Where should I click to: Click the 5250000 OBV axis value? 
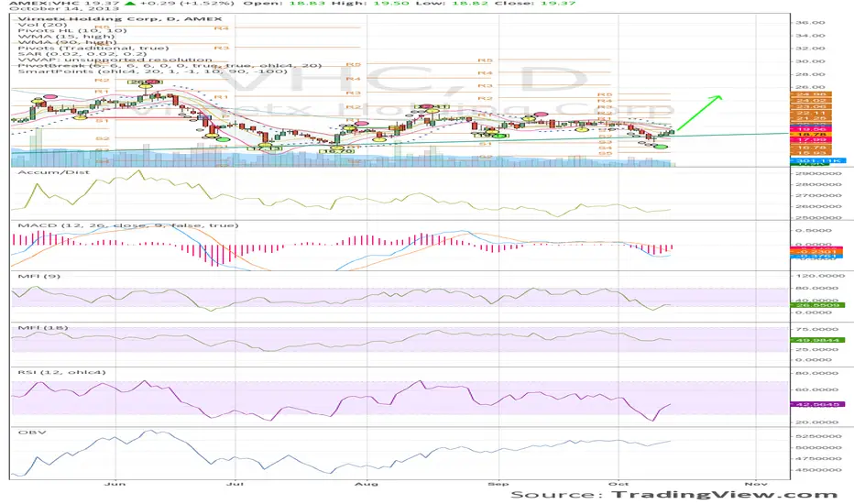pos(818,436)
